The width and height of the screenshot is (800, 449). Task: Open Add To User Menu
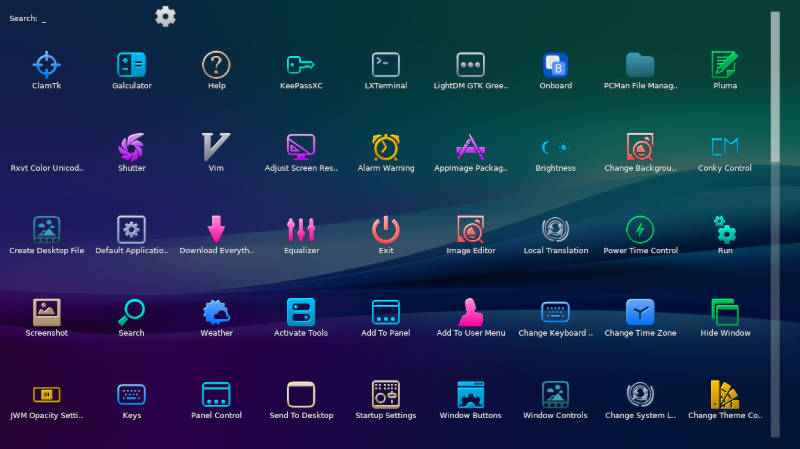click(470, 312)
